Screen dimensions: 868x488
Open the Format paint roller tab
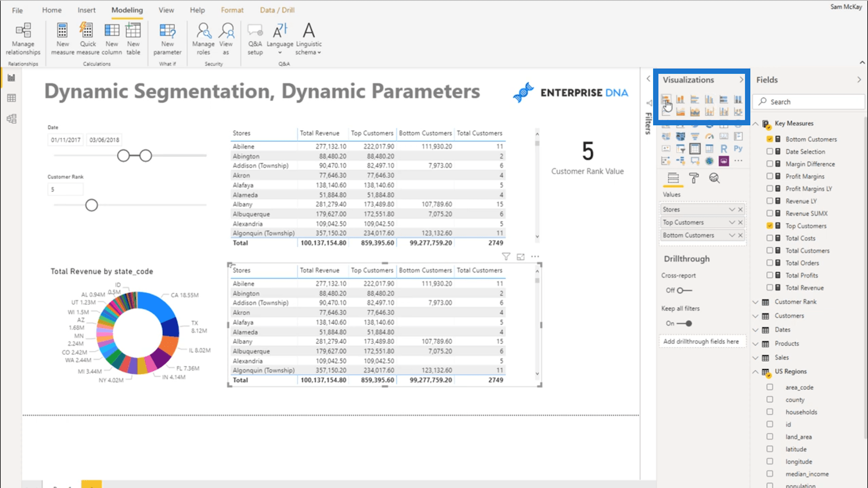point(694,178)
